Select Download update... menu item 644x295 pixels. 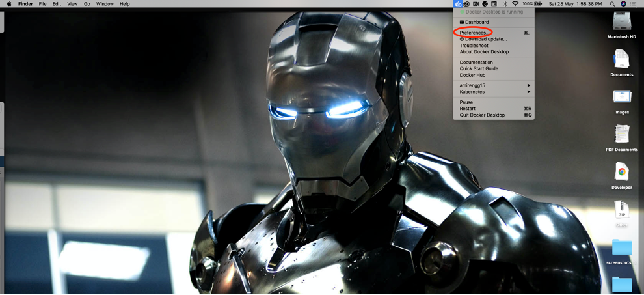point(494,39)
